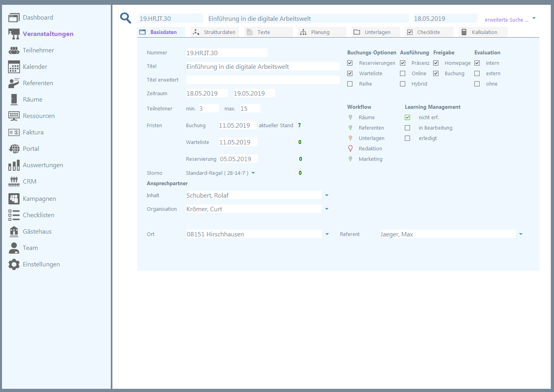Go to Teilnehmer in sidebar

(38, 50)
